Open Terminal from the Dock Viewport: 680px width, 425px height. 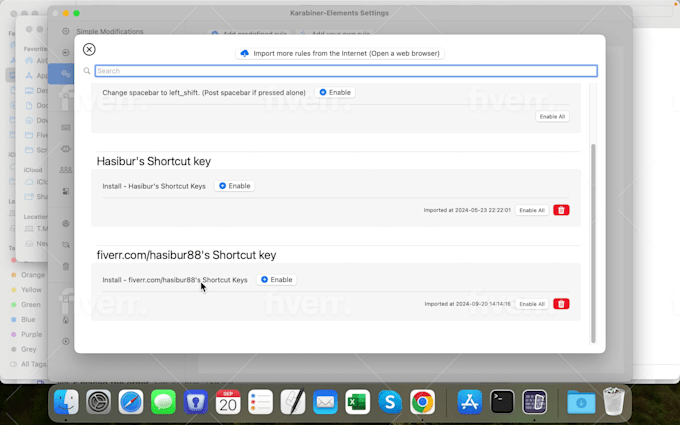tap(502, 402)
